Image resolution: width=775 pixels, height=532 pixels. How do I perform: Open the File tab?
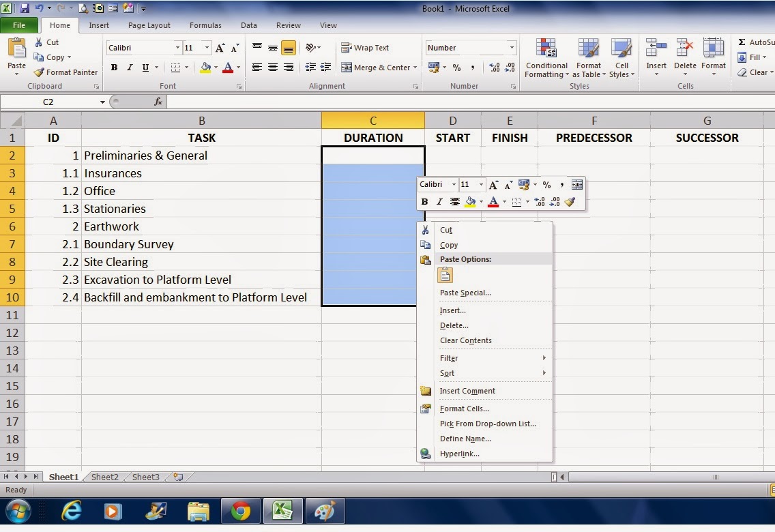pyautogui.click(x=19, y=25)
